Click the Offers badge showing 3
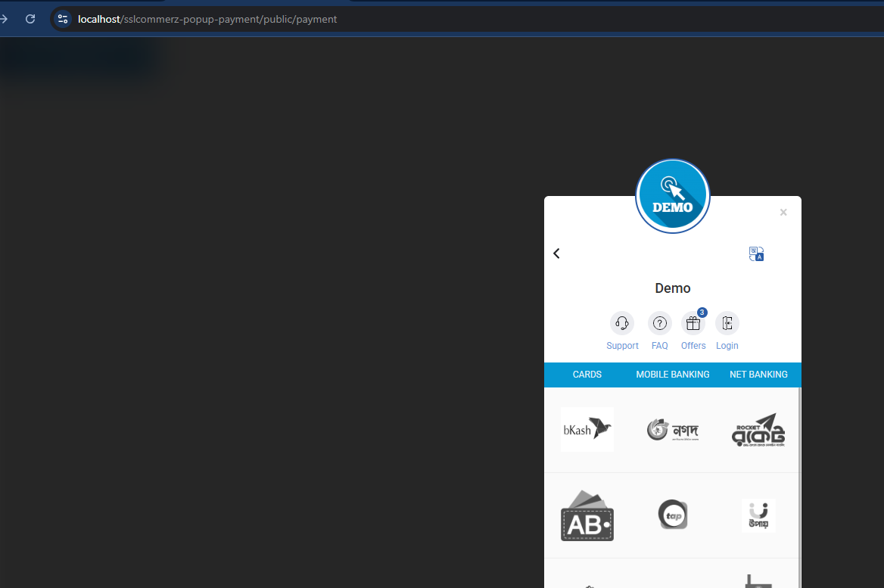Viewport: 884px width, 588px height. (702, 313)
